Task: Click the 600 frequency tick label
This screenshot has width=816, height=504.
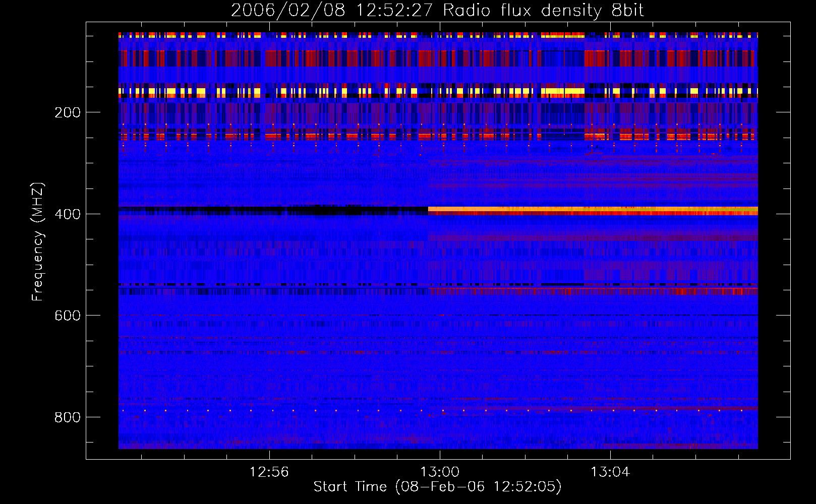Action: 68,316
